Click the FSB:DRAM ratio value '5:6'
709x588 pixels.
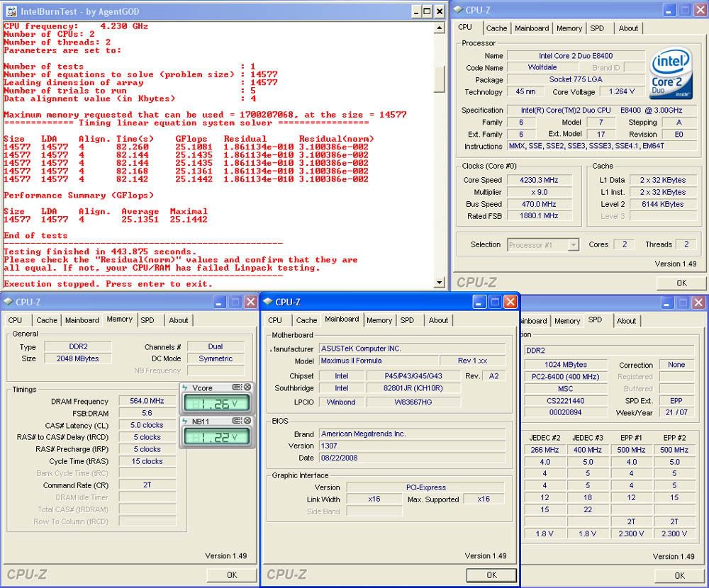(x=147, y=413)
